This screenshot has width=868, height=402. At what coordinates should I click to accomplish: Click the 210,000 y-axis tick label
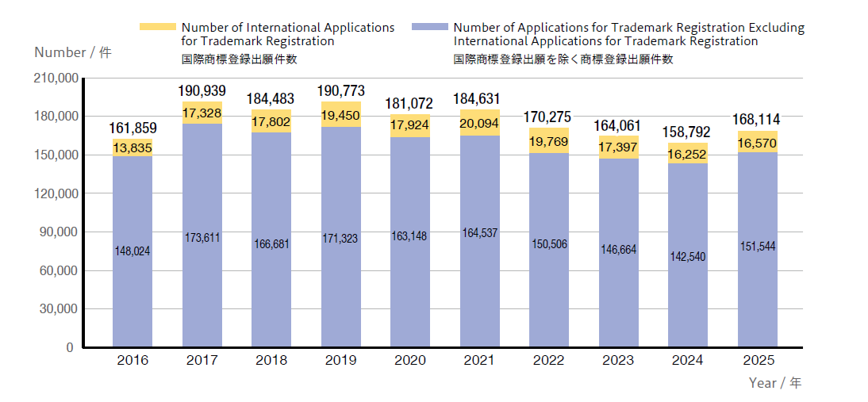[56, 78]
